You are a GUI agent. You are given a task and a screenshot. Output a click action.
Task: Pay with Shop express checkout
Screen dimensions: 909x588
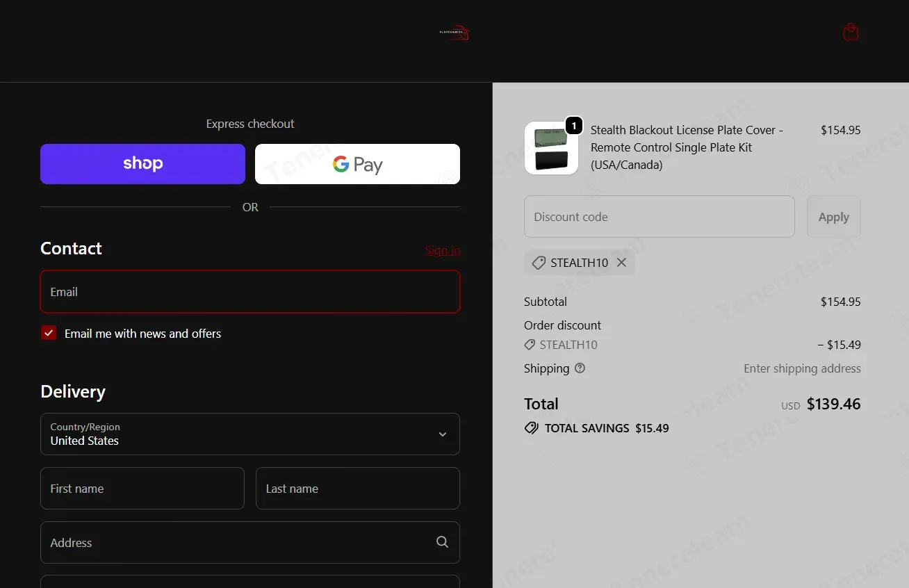(142, 164)
